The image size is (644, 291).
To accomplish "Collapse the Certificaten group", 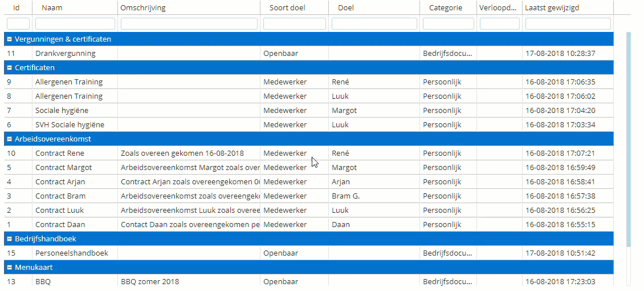I will [x=9, y=68].
